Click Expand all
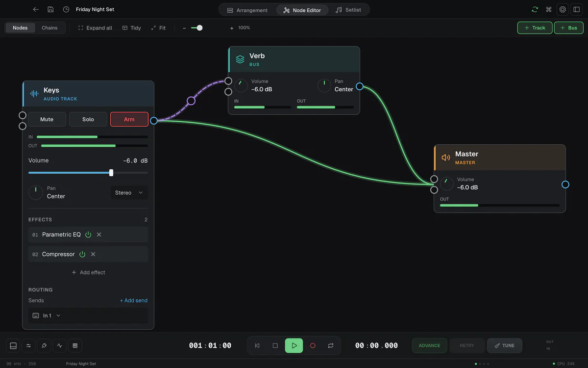The width and height of the screenshot is (588, 368). (95, 28)
